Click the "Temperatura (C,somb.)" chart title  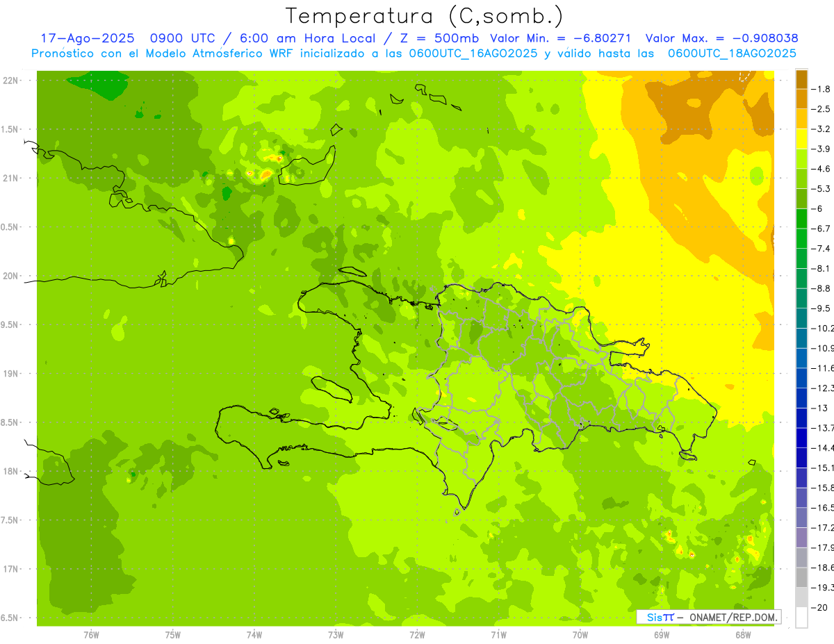(425, 16)
